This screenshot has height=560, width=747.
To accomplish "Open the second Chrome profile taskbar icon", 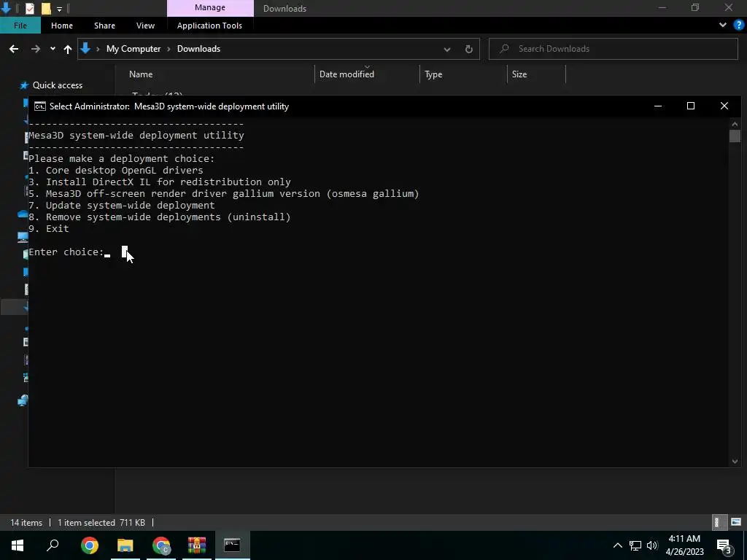I will (x=161, y=545).
